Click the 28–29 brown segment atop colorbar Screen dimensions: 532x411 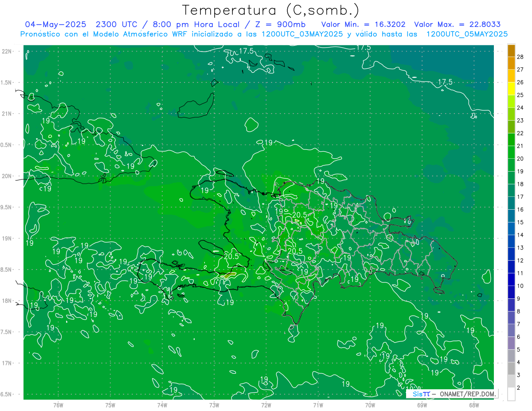[511, 51]
